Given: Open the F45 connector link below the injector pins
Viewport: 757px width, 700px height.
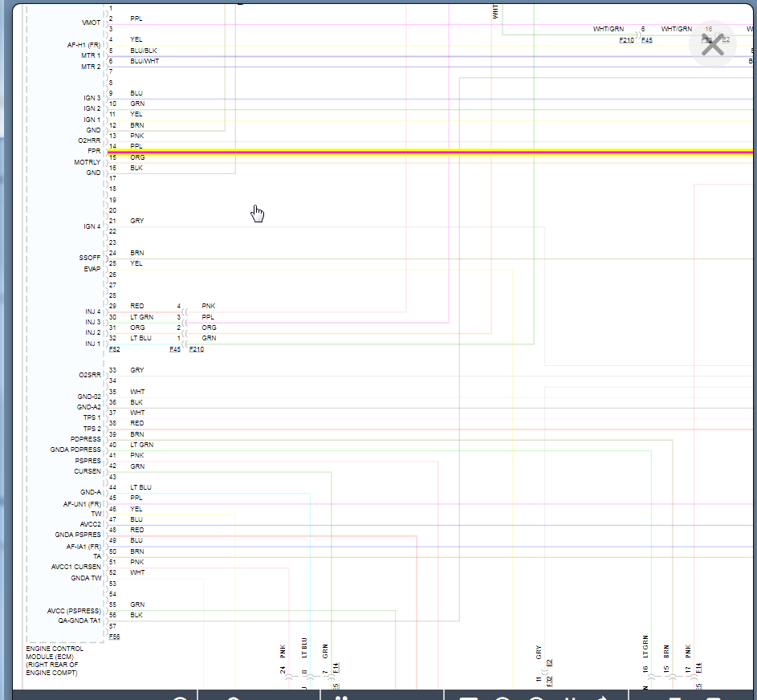Looking at the screenshot, I should point(175,349).
